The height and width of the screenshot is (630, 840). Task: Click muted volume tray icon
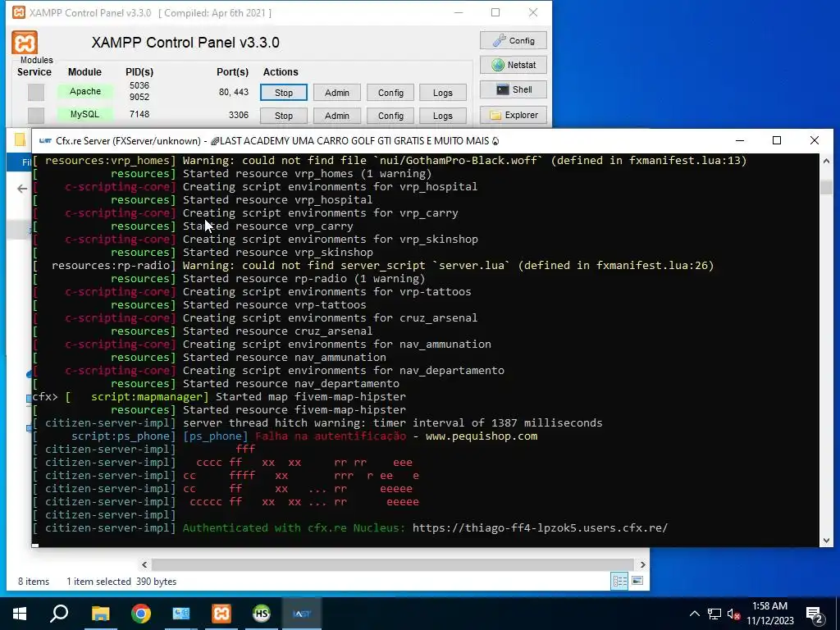tap(733, 614)
